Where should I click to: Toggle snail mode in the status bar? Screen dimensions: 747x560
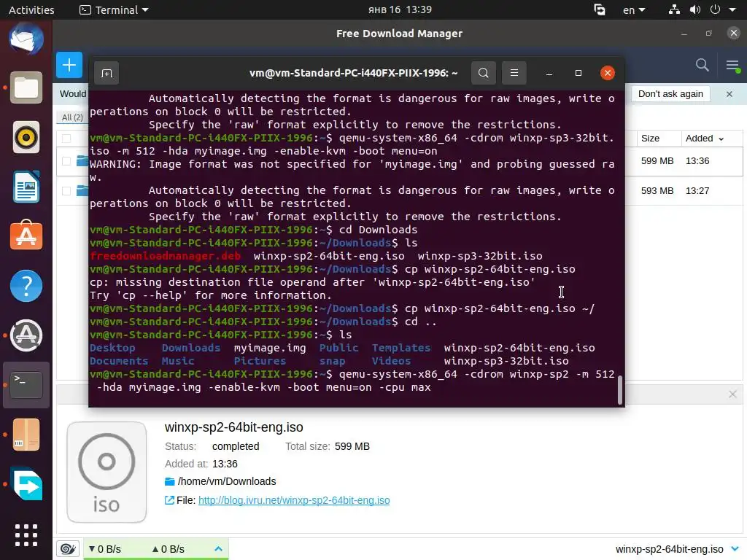(68, 549)
